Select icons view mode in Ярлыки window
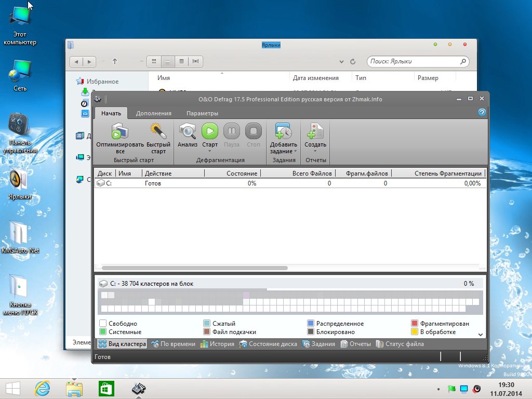Screen dimensions: 532x399 (154, 61)
